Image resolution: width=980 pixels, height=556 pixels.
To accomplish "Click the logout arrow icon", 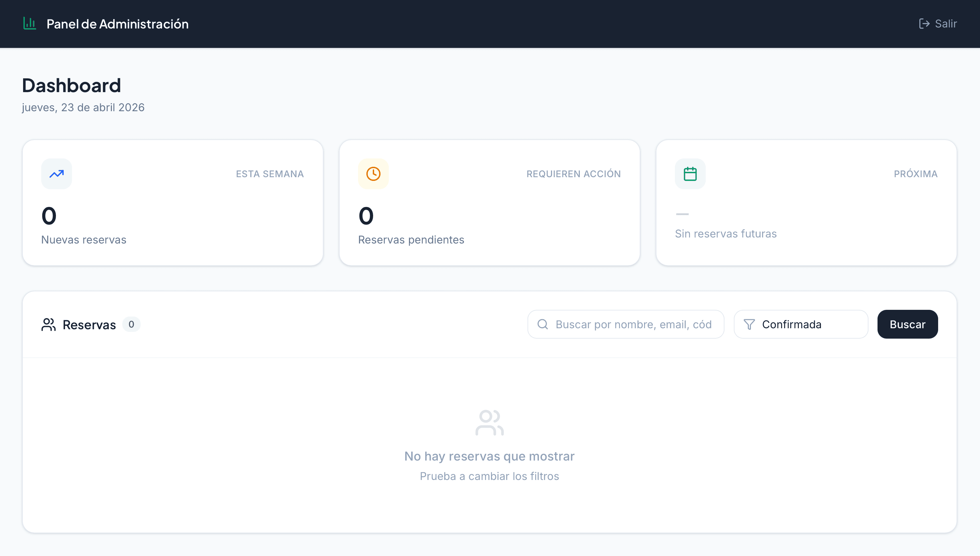I will pos(924,24).
